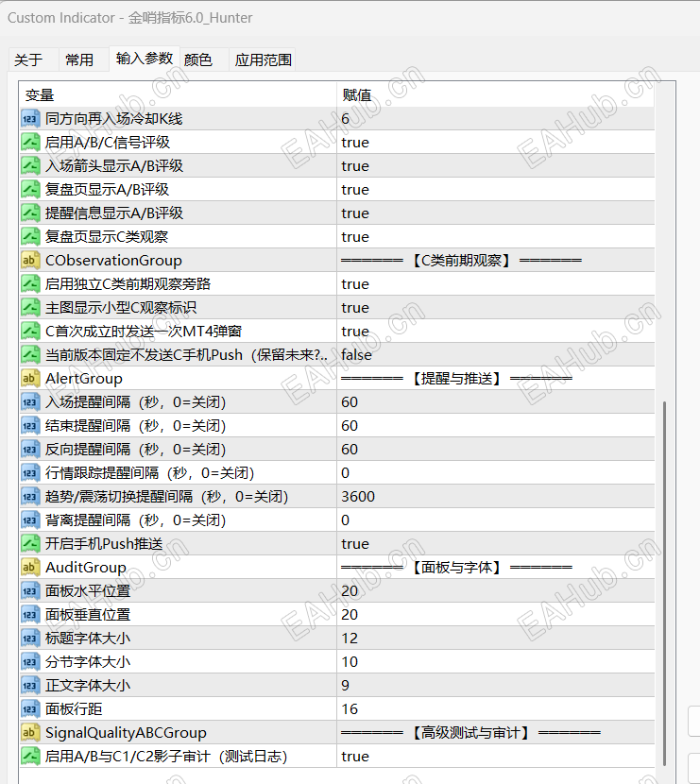This screenshot has width=700, height=784.
Task: Click the bool icon beside 当前版本固定不发送C手机Push
Action: [30, 355]
